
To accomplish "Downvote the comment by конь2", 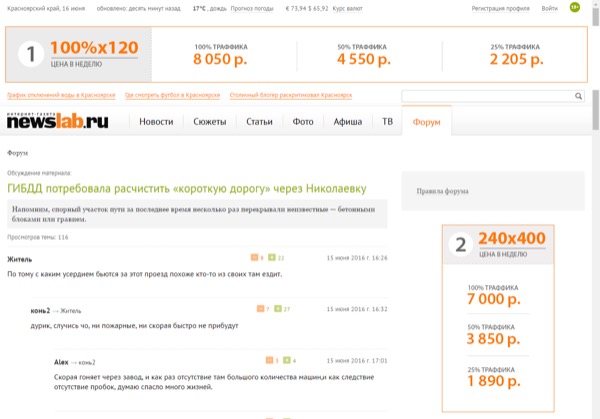I will click(x=260, y=309).
